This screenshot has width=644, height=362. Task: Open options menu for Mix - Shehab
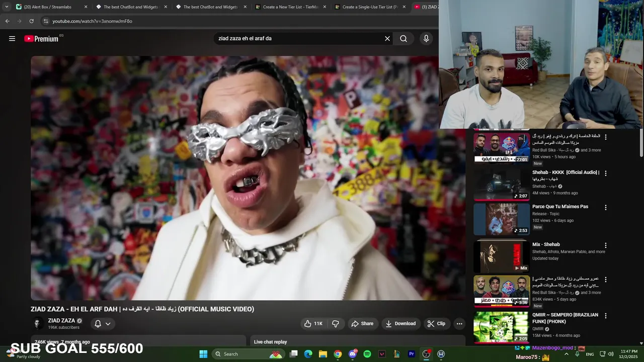coord(606,245)
